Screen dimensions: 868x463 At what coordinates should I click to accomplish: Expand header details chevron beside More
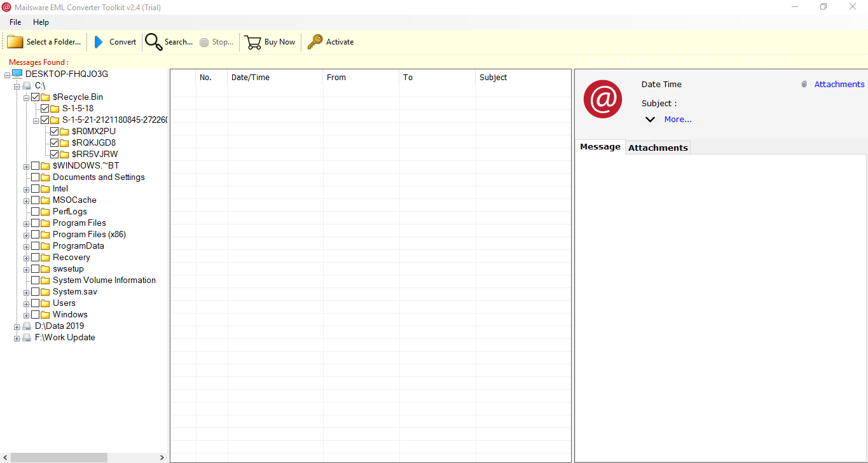click(x=650, y=119)
